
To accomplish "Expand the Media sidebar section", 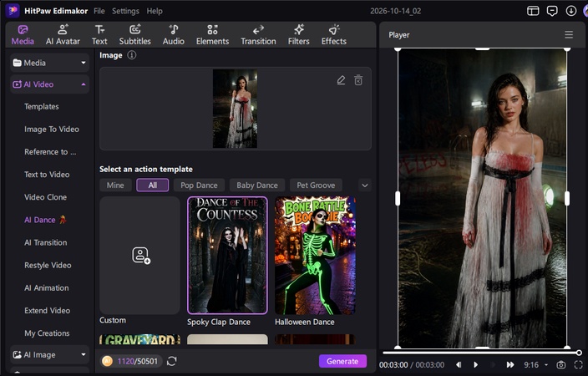I will coord(50,63).
